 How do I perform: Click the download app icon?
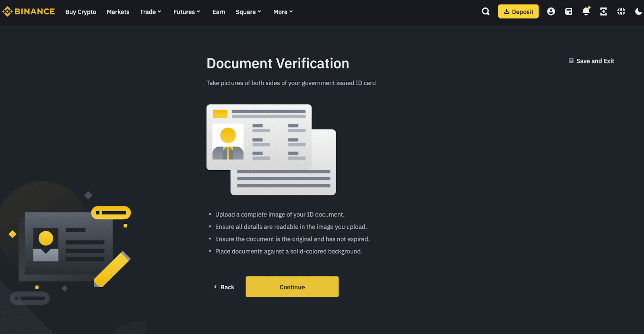point(603,12)
